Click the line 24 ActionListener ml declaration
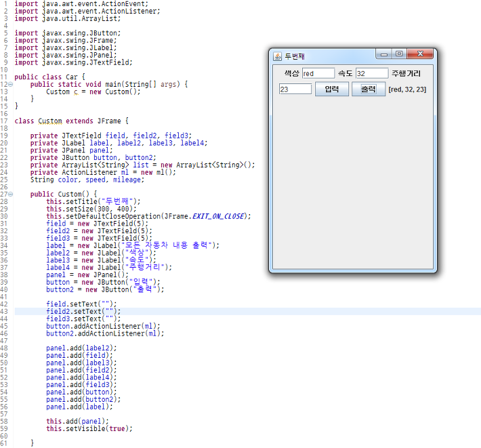Image resolution: width=481 pixels, height=448 pixels. 103,172
